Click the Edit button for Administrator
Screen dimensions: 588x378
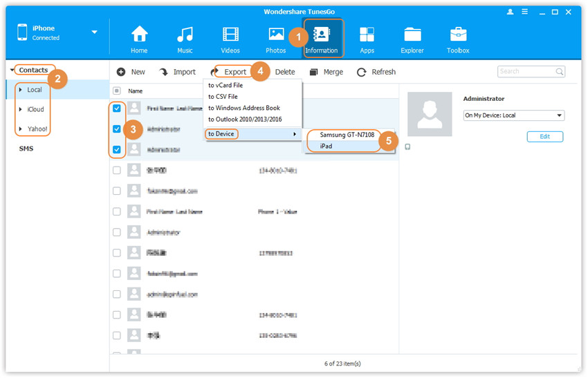pos(544,137)
